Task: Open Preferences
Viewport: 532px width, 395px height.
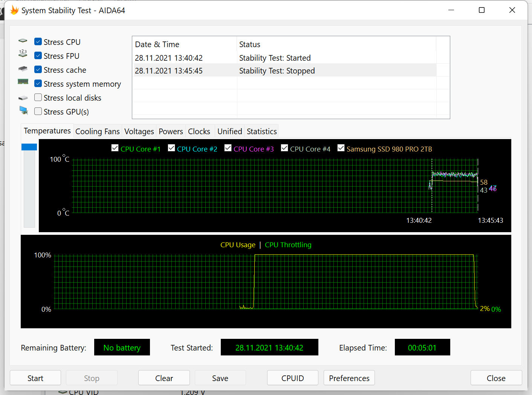Action: coord(349,378)
